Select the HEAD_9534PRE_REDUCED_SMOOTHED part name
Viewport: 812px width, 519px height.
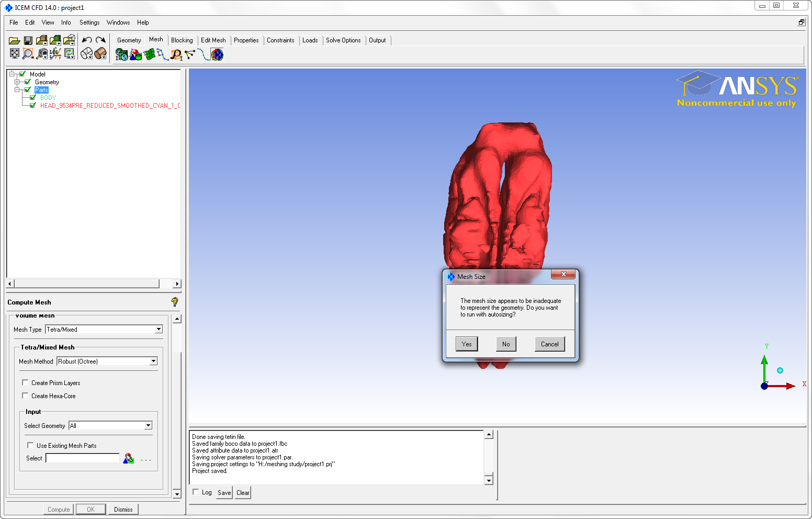click(110, 106)
